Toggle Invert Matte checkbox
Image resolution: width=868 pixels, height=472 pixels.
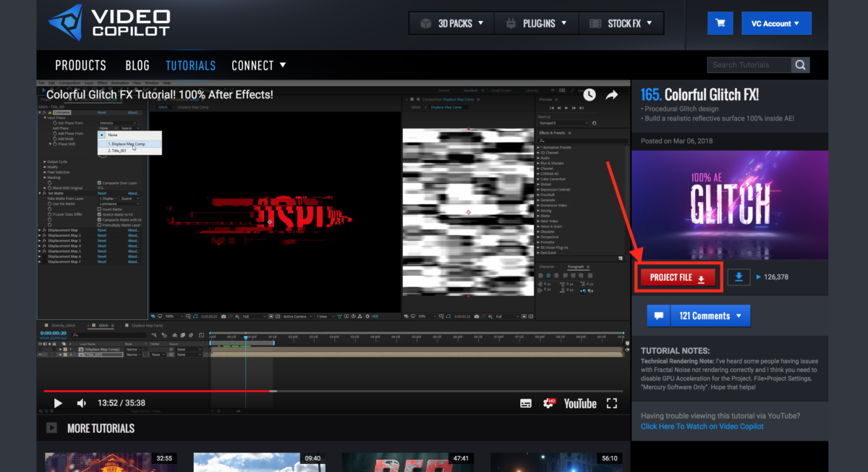coord(99,209)
